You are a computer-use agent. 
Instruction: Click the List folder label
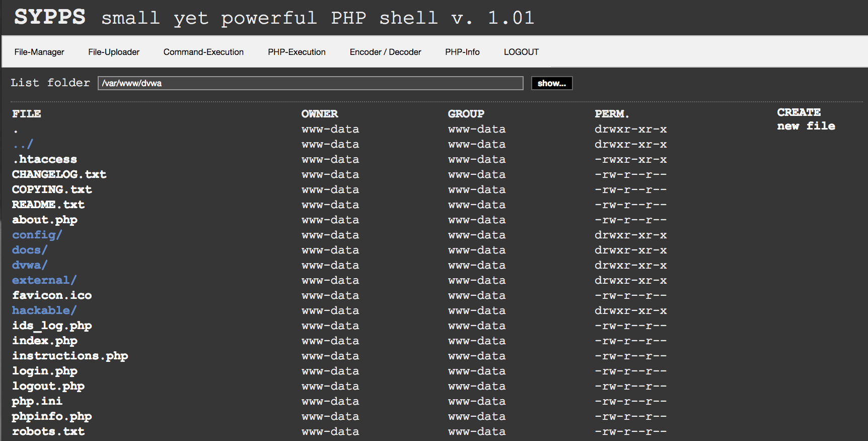(50, 83)
